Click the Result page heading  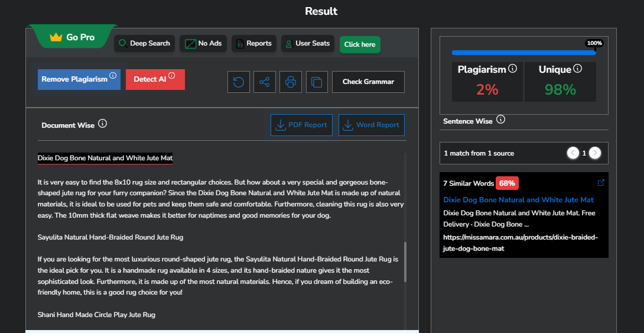[x=321, y=11]
